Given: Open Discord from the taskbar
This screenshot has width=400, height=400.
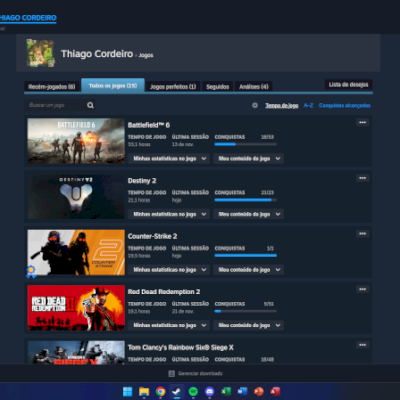Looking at the screenshot, I should (x=209, y=391).
